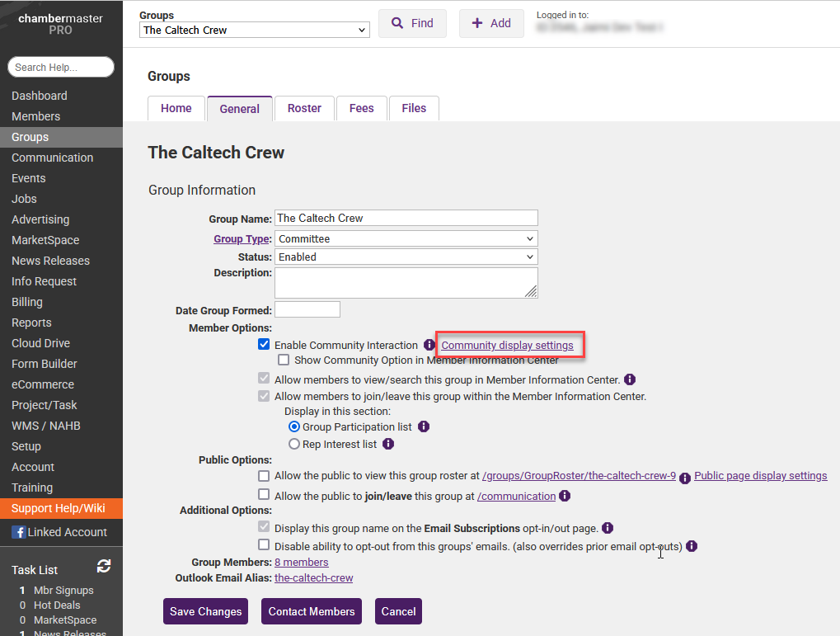Click info icon after Email Subscriptions option
This screenshot has width=840, height=636.
[x=606, y=528]
